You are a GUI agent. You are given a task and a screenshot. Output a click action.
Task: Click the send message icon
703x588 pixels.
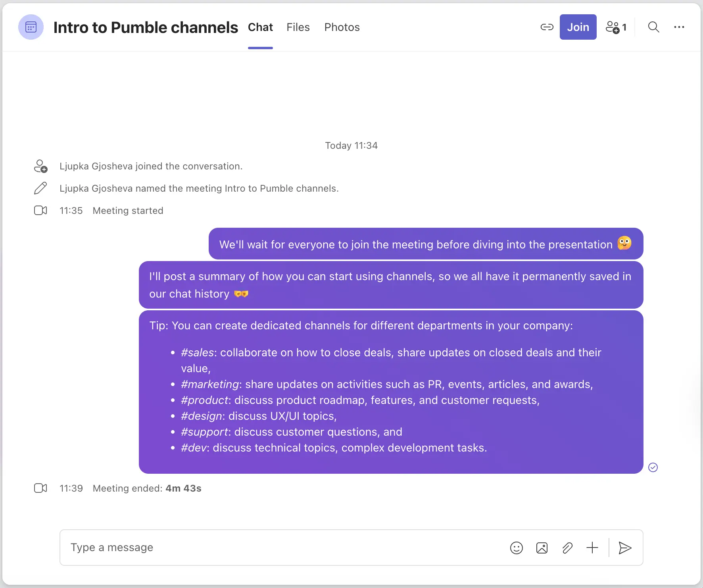[625, 548]
